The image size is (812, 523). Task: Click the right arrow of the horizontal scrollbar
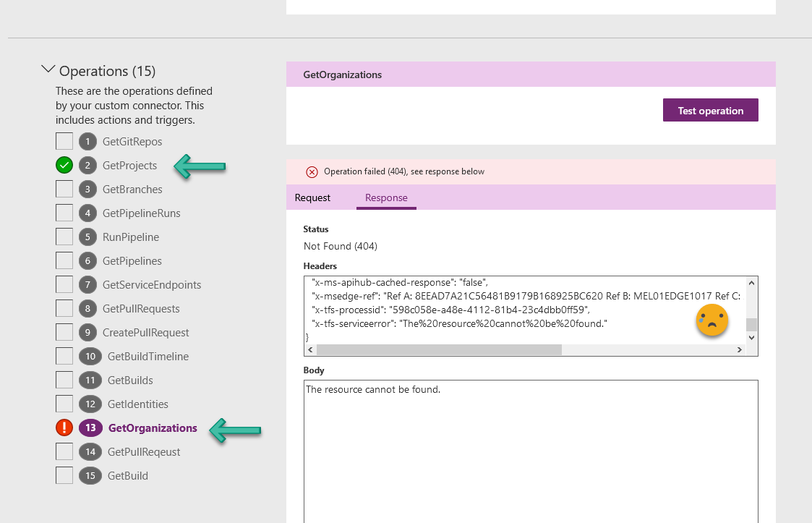(740, 349)
